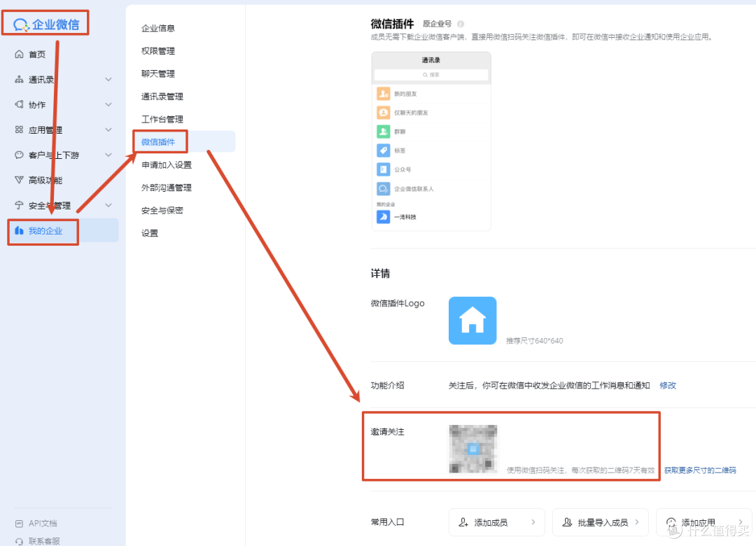
Task: Click the search box in 通讯录 preview
Action: pyautogui.click(x=431, y=75)
